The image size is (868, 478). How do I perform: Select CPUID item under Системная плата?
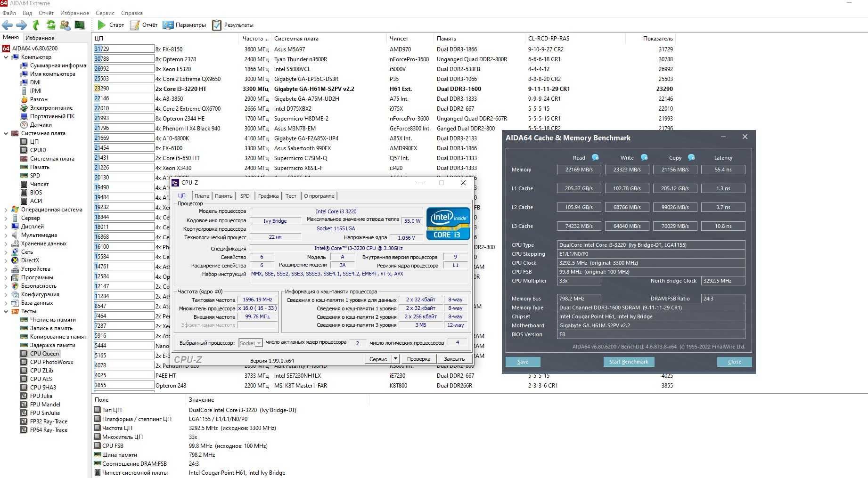point(38,150)
